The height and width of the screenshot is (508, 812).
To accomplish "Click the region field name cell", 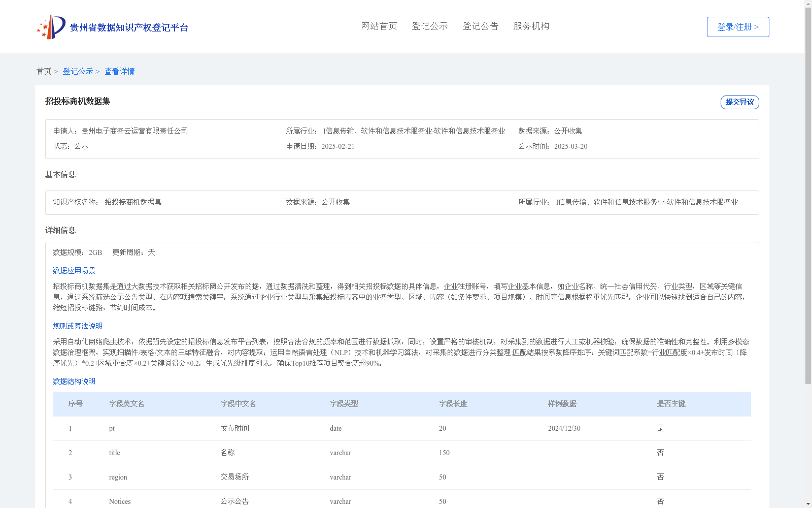I will coord(118,477).
